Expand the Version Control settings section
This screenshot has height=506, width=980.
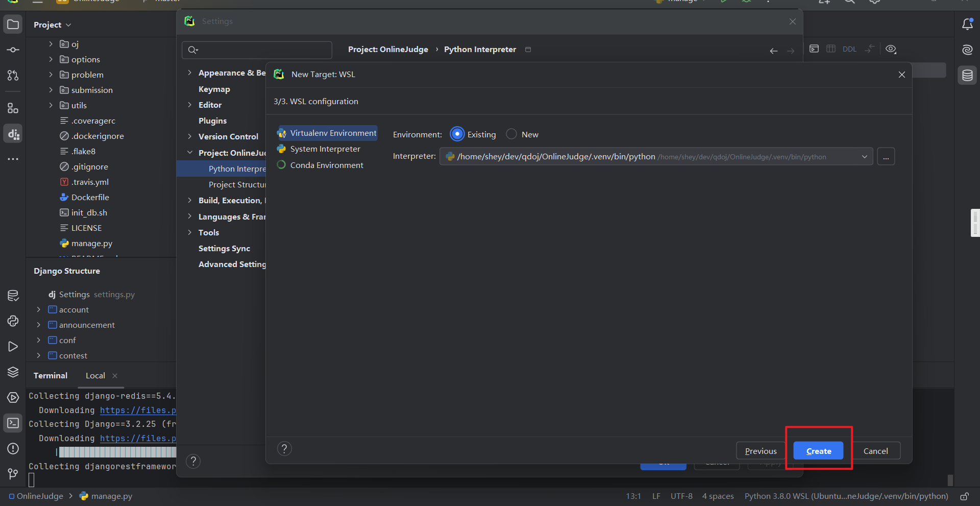tap(190, 136)
